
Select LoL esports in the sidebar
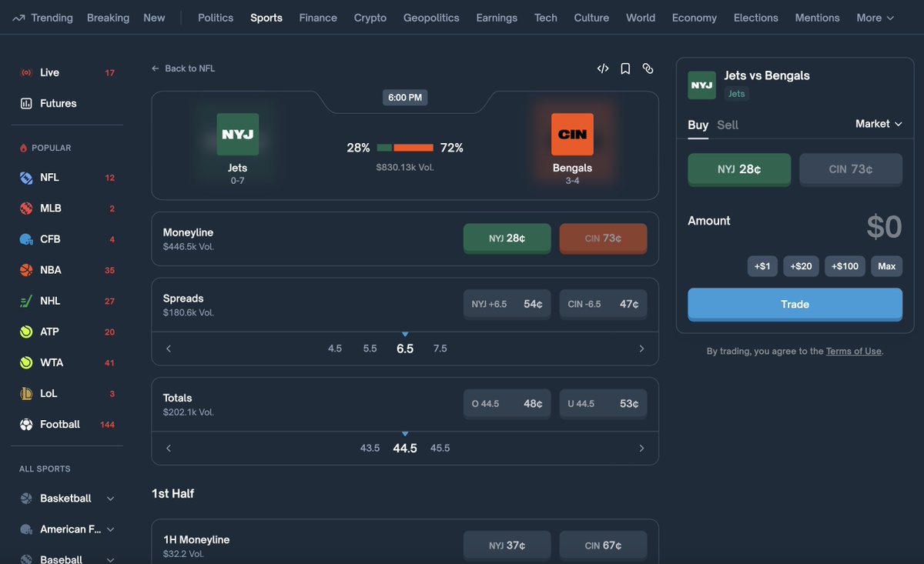pos(67,393)
